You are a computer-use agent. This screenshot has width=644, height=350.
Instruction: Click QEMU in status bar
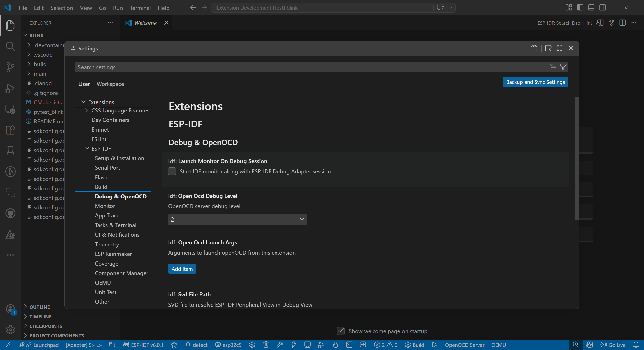pyautogui.click(x=498, y=345)
